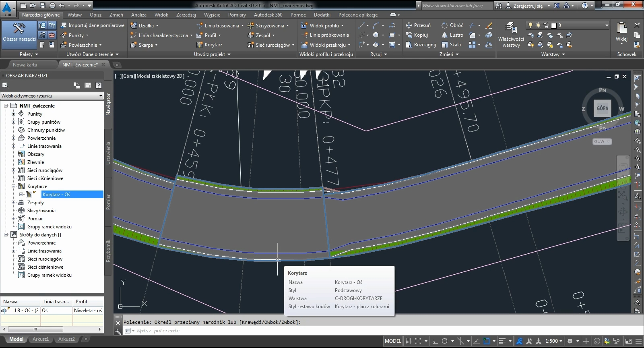Image resolution: width=644 pixels, height=348 pixels.
Task: Toggle ortho mode in status bar
Action: tap(435, 341)
